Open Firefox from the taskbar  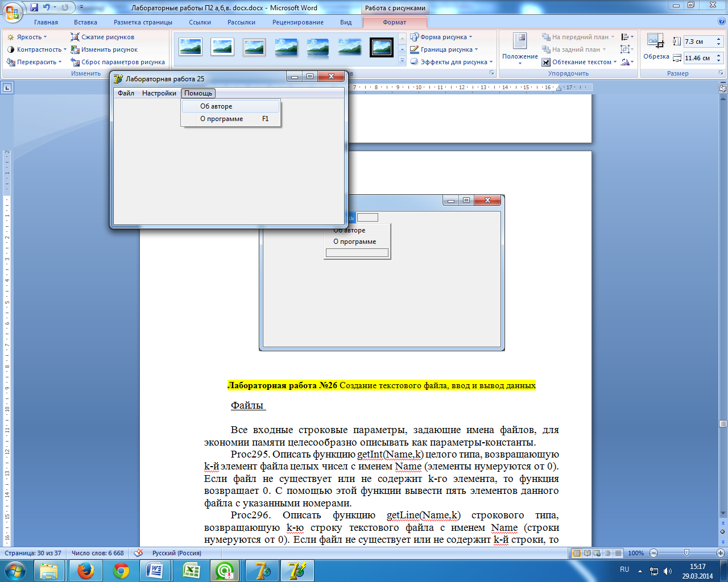pyautogui.click(x=86, y=571)
